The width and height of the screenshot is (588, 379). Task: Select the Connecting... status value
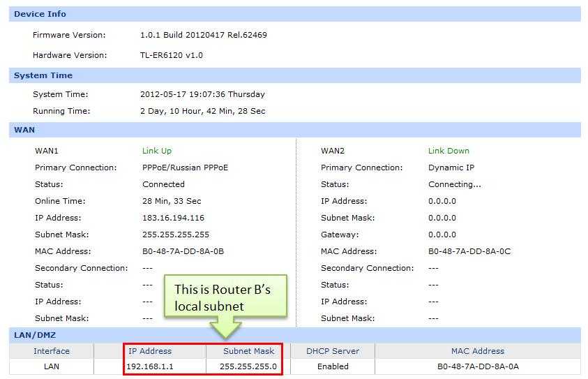coord(455,184)
